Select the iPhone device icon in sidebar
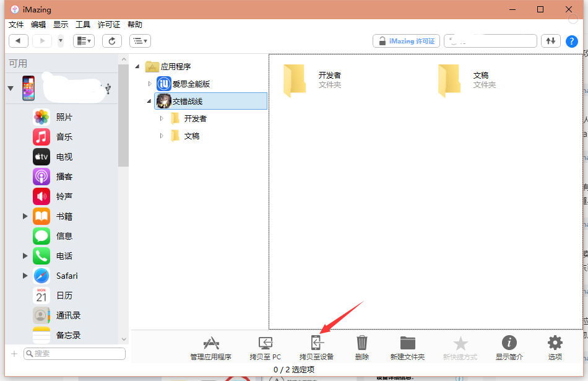Screen dimensions: 588x381 click(28, 88)
